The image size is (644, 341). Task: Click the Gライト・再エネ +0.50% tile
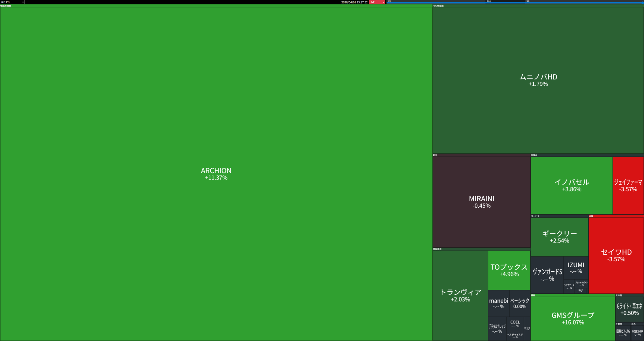pyautogui.click(x=629, y=309)
